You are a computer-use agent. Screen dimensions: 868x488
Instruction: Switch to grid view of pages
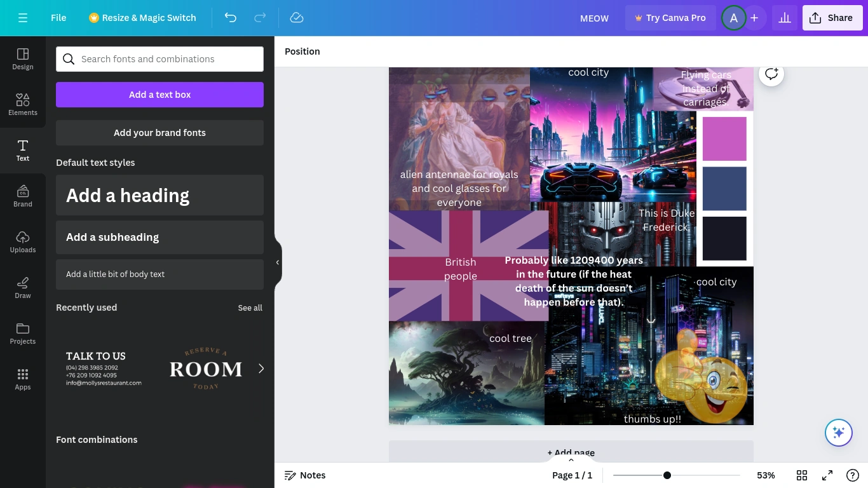point(802,475)
